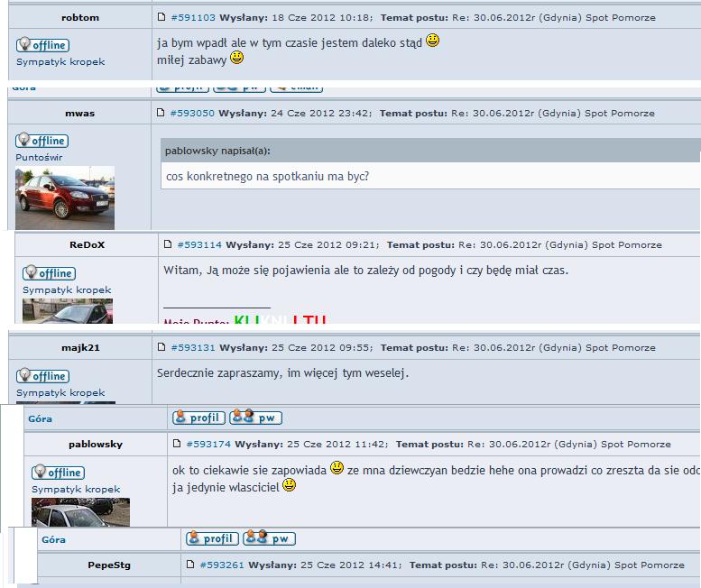
Task: Click pablowsky's offline status badge
Action: [x=58, y=473]
